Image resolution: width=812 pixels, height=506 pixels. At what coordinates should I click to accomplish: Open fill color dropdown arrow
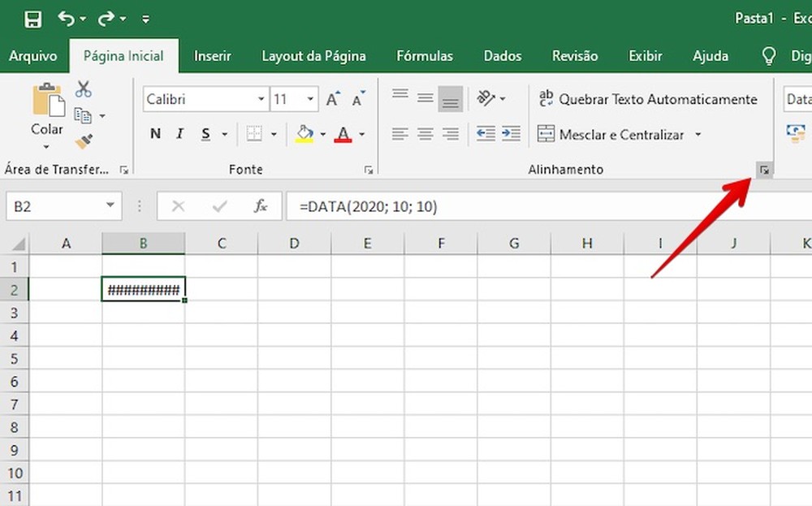(x=322, y=135)
